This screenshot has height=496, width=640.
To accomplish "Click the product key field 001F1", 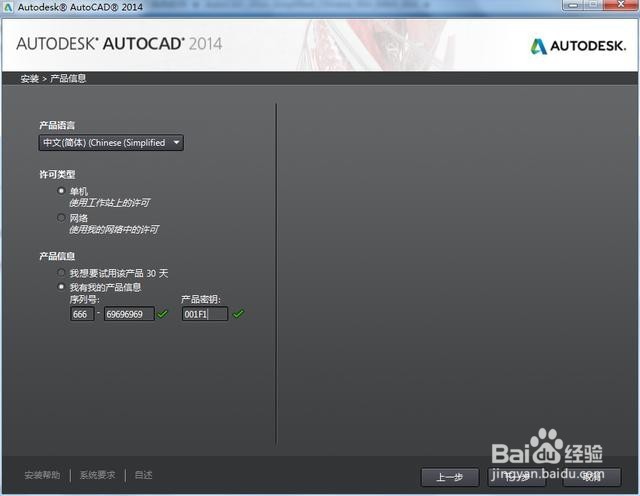I will [x=205, y=314].
